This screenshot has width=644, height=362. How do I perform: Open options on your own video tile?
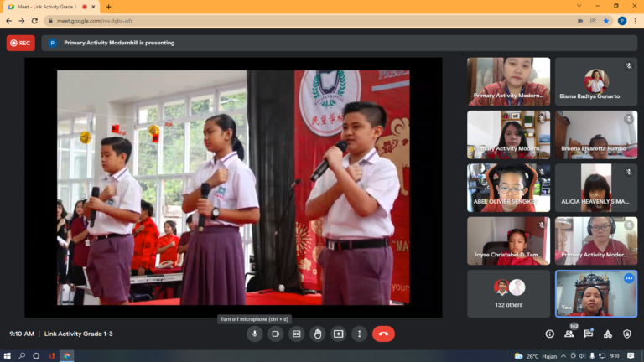tap(629, 278)
